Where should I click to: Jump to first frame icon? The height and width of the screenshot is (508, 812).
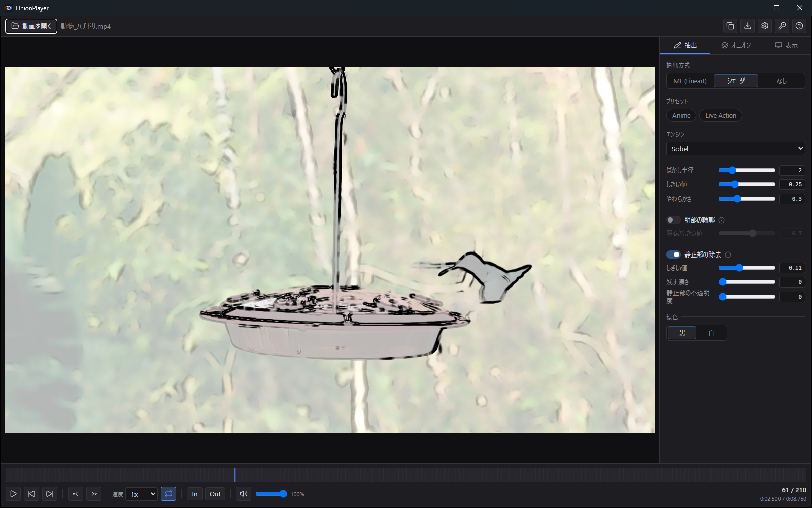point(31,494)
